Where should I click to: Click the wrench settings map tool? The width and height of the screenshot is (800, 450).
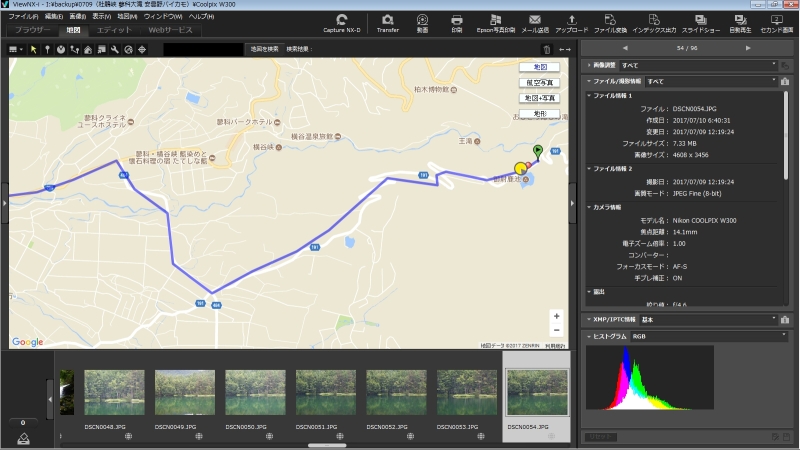click(x=115, y=49)
